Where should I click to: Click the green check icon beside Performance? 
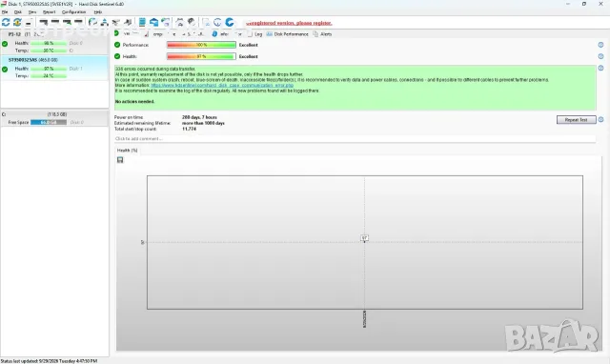click(117, 45)
